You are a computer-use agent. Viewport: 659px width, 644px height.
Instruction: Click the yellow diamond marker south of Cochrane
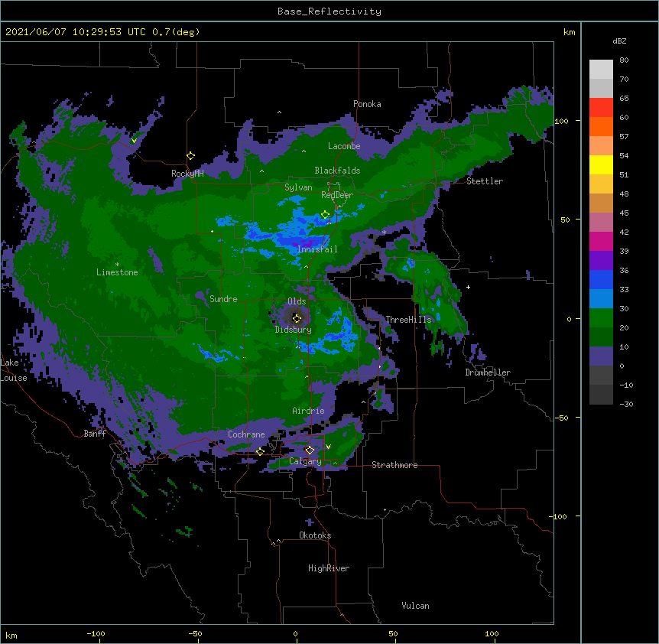pyautogui.click(x=260, y=451)
